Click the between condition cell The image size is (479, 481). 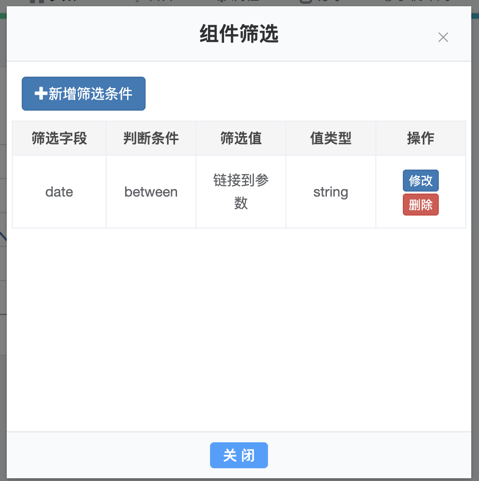tap(151, 192)
